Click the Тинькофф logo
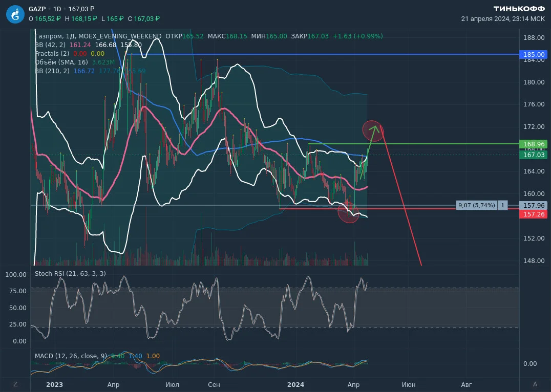Image resolution: width=551 pixels, height=392 pixels. point(519,8)
